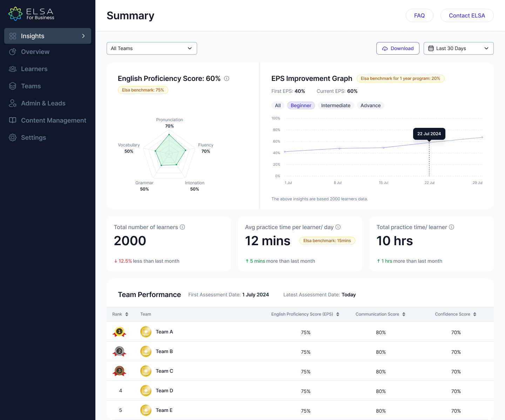The height and width of the screenshot is (420, 505).
Task: Expand the Insights menu chevron
Action: [x=83, y=36]
